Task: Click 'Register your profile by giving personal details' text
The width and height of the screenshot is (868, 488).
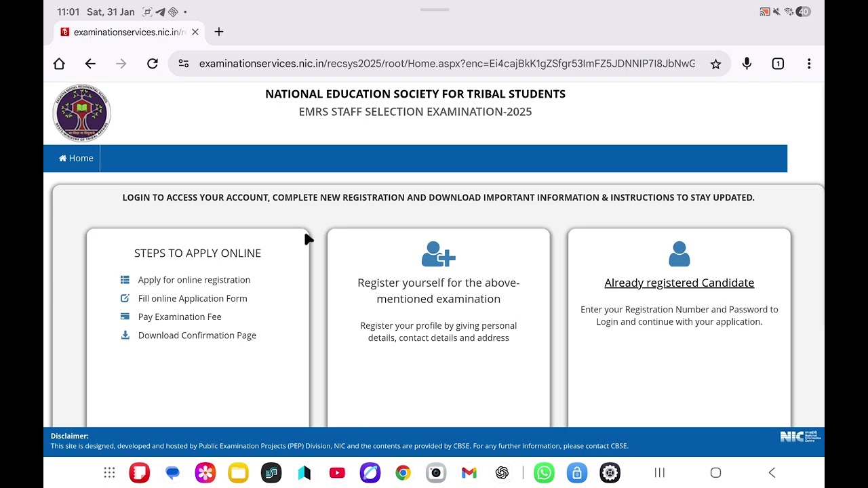Action: [438, 331]
